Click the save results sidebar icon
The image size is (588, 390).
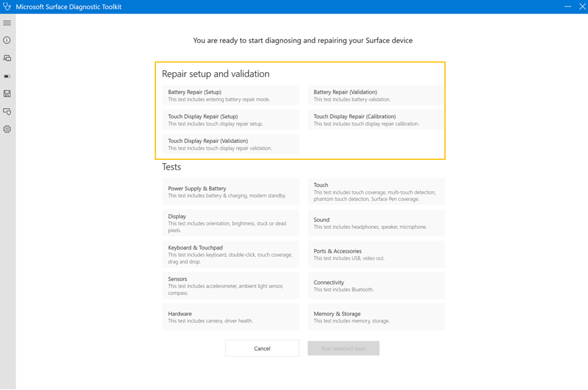pos(7,93)
